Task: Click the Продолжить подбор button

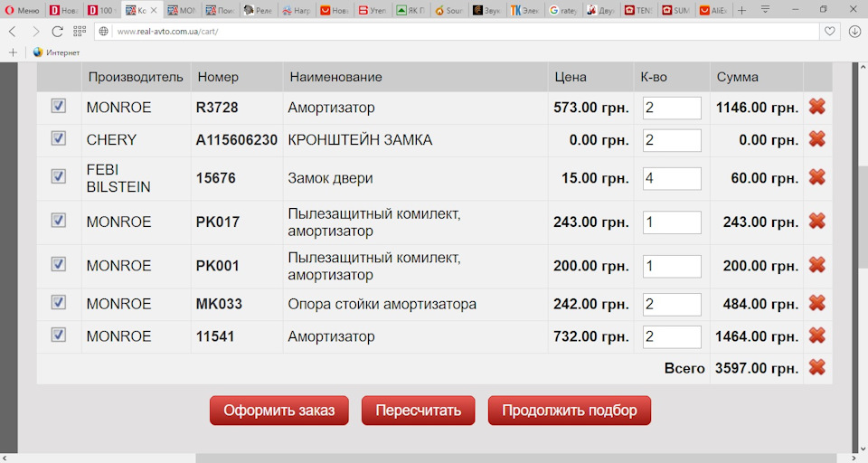Action: pos(569,411)
